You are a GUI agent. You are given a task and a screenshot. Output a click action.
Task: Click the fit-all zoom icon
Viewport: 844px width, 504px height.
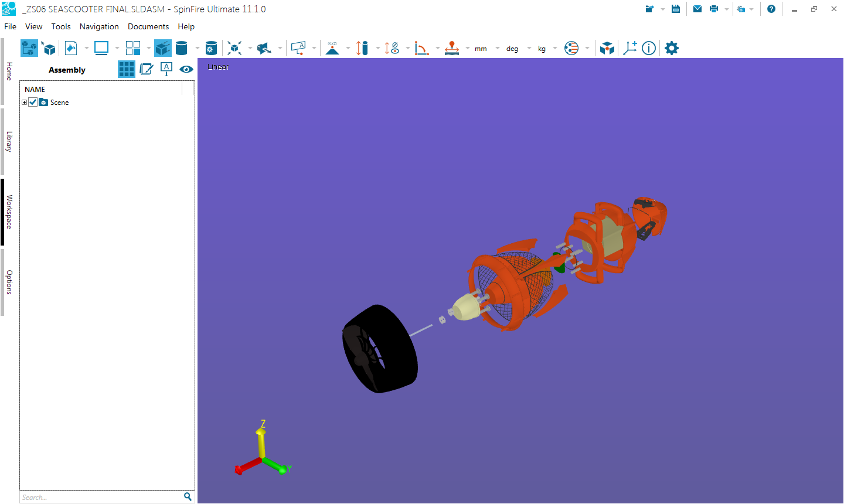(234, 48)
